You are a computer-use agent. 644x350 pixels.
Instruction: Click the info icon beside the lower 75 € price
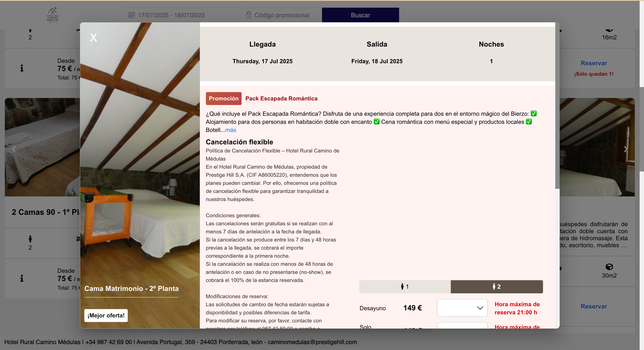pyautogui.click(x=22, y=278)
